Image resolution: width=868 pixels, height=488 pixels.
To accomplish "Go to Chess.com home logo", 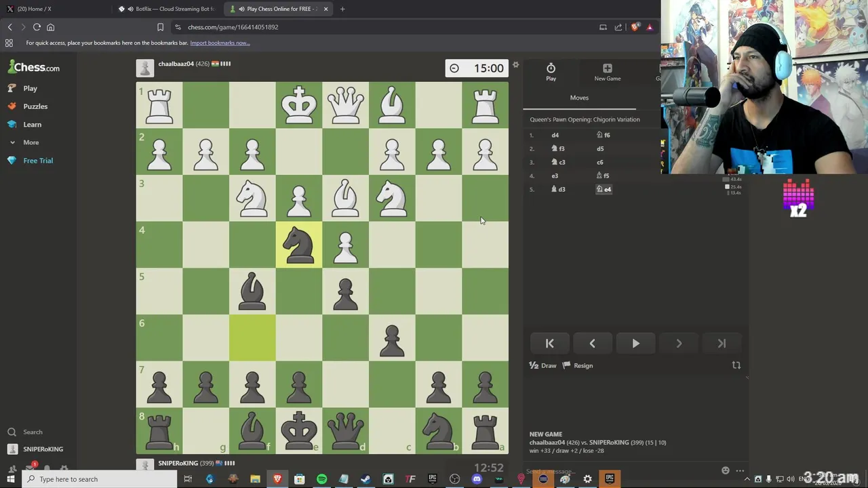I will (x=34, y=67).
